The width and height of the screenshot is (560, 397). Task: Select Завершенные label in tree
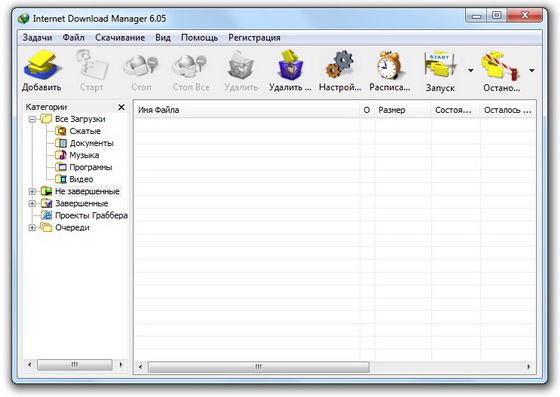[x=81, y=203]
